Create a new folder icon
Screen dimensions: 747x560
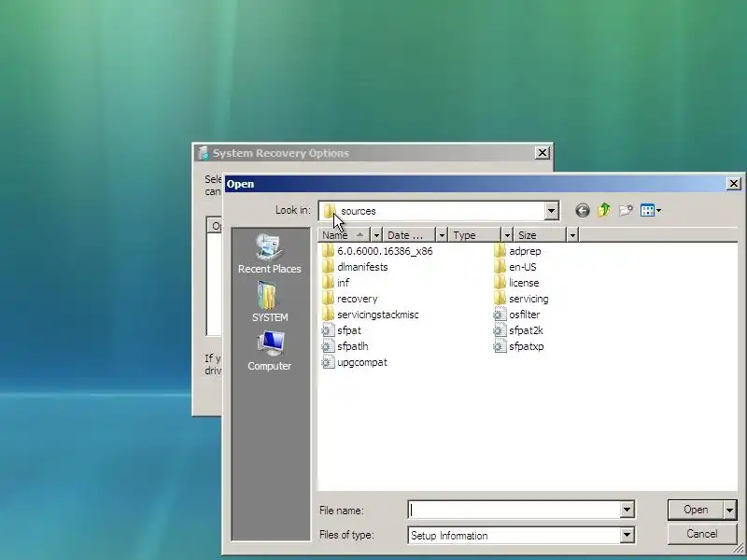(x=626, y=211)
